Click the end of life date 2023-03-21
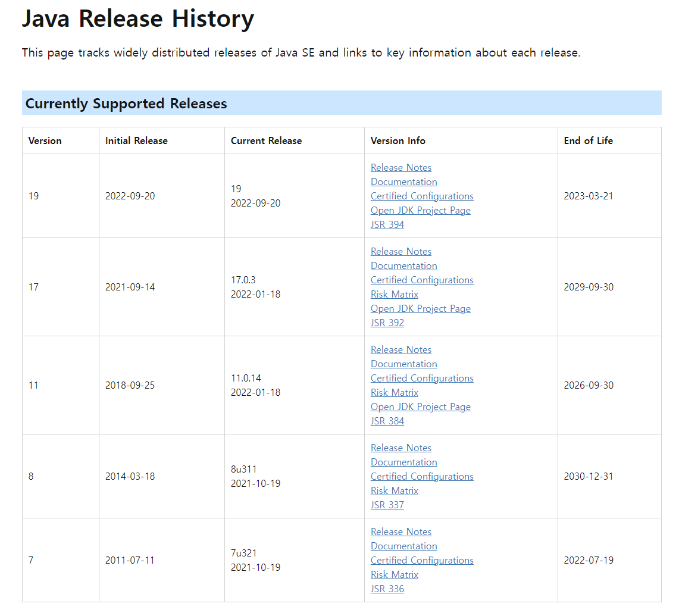 coord(589,196)
